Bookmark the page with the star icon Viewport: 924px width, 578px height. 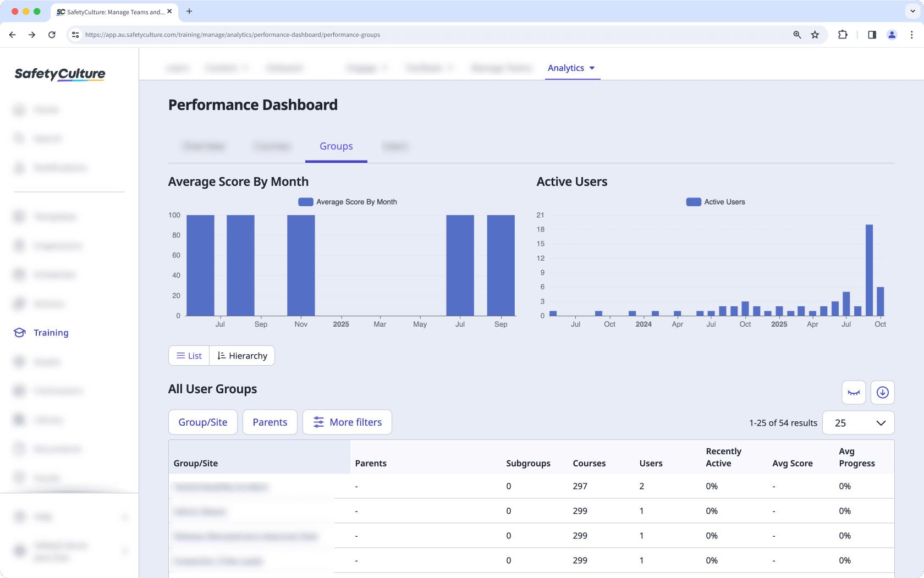815,34
